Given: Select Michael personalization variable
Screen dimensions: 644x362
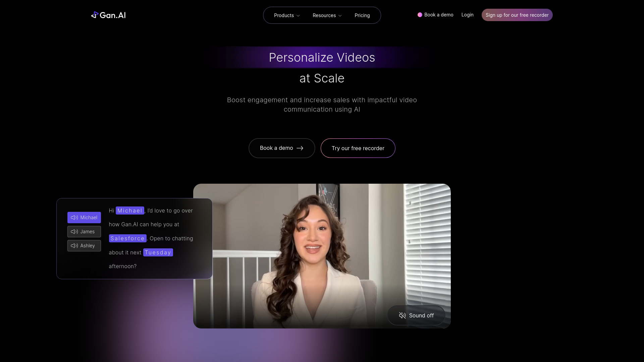Looking at the screenshot, I should tap(84, 217).
